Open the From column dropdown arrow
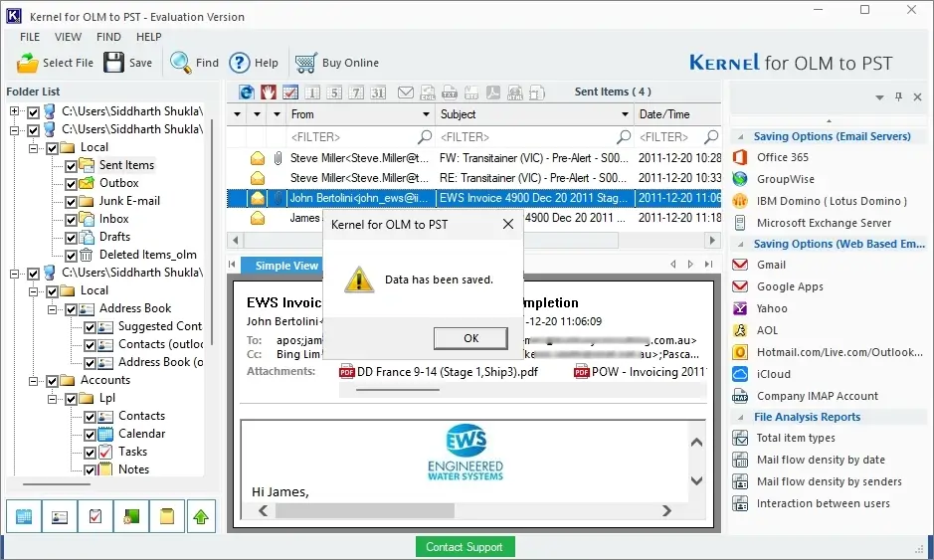 [426, 114]
